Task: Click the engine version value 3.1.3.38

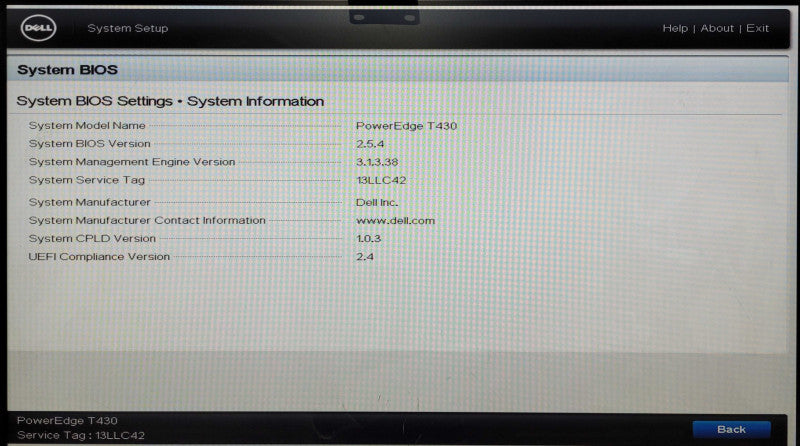Action: point(377,162)
